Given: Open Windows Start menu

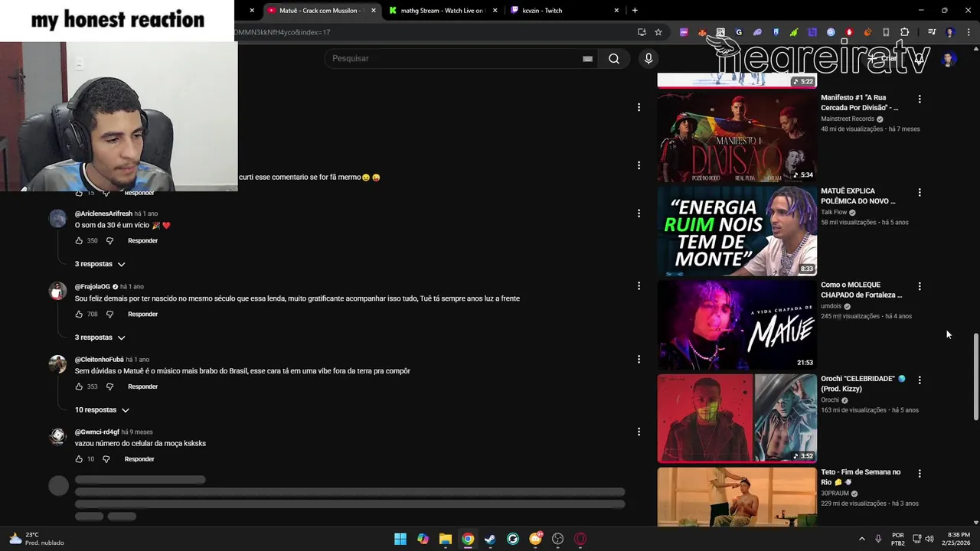Looking at the screenshot, I should coord(400,539).
